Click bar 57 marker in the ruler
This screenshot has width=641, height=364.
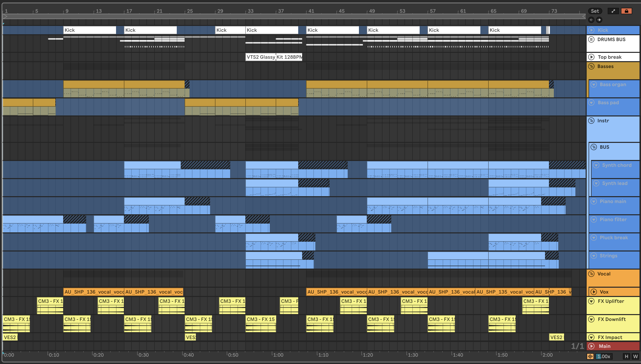pos(433,11)
